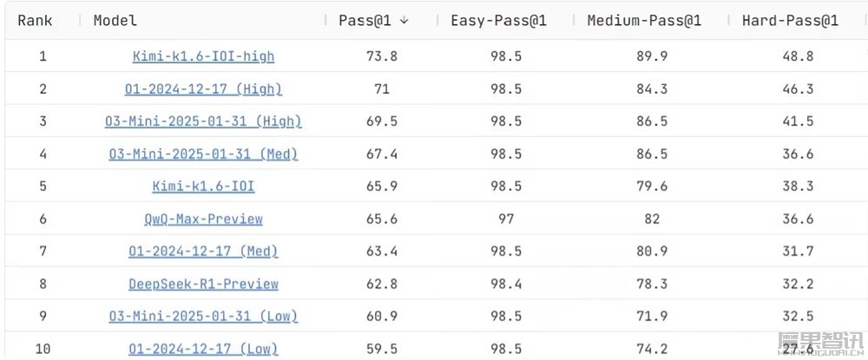Select the rank 6 row cell

pos(43,219)
